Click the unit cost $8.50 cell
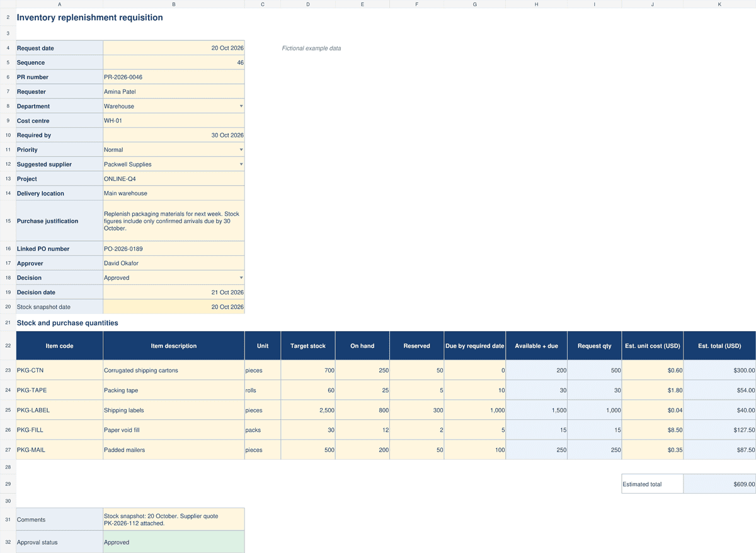The height and width of the screenshot is (553, 756). click(653, 430)
